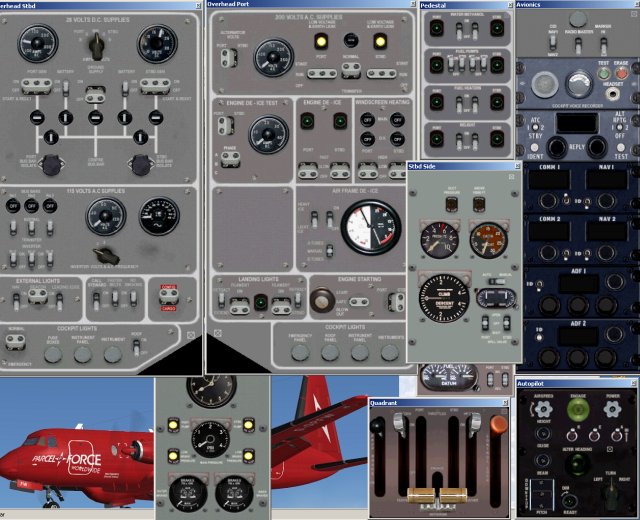This screenshot has width=640, height=520.
Task: Turn the DC ammeter selector knob in Overhead Stbd
Action: (97, 44)
